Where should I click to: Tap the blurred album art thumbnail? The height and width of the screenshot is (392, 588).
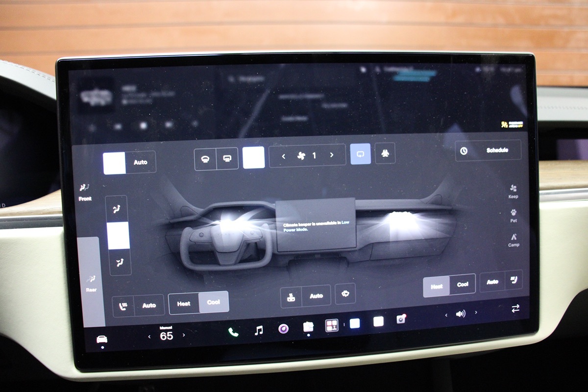click(x=97, y=97)
